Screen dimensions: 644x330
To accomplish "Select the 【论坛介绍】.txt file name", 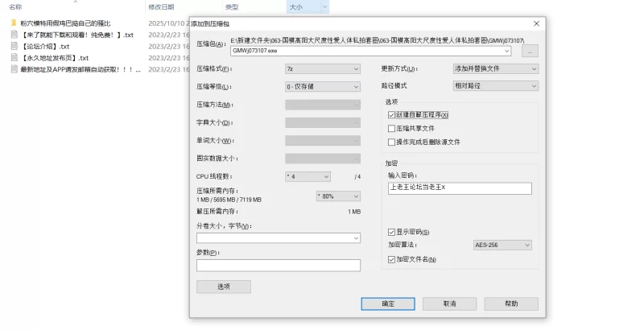I will [45, 47].
